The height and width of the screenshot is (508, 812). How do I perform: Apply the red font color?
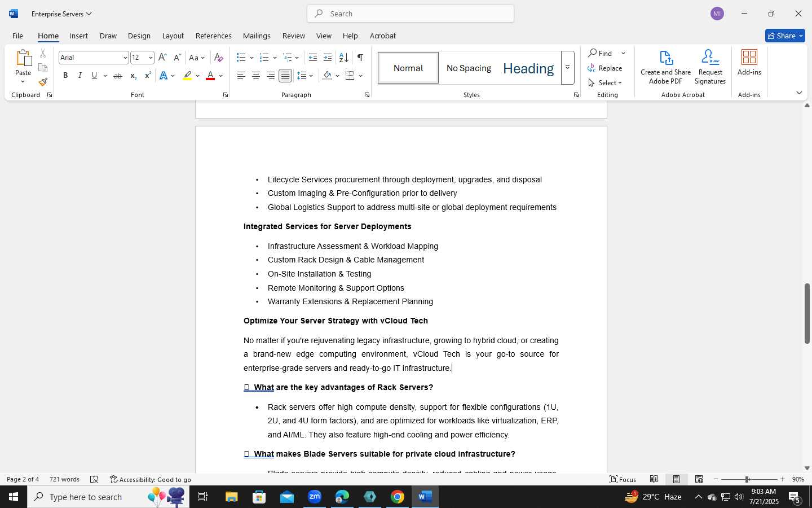(210, 76)
